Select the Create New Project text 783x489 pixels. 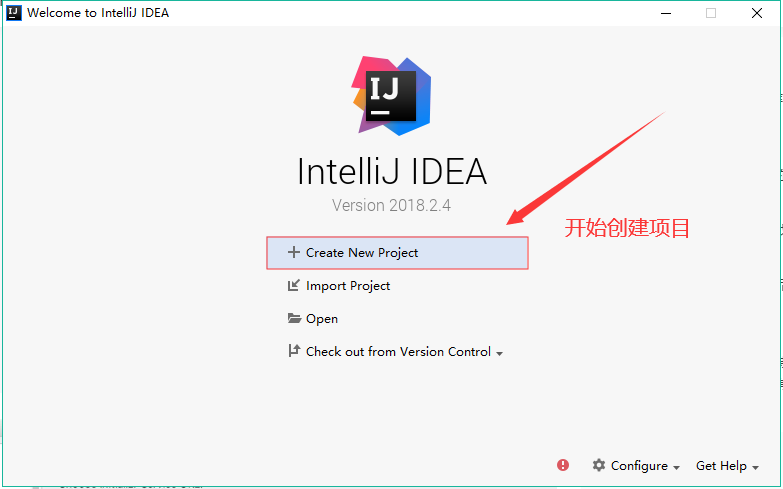coord(362,253)
